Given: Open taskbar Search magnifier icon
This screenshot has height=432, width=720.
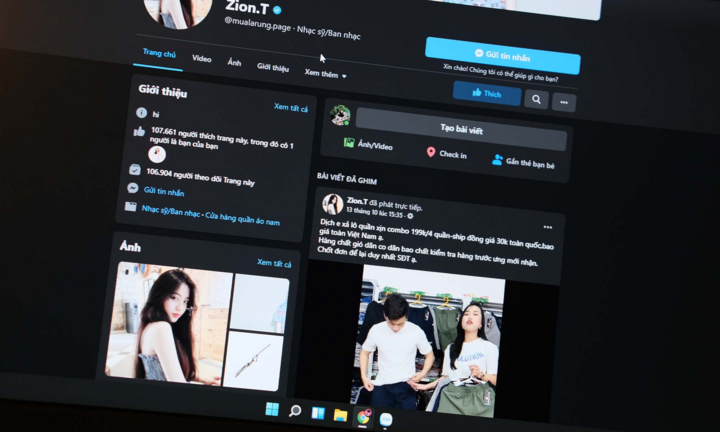Looking at the screenshot, I should click(295, 411).
